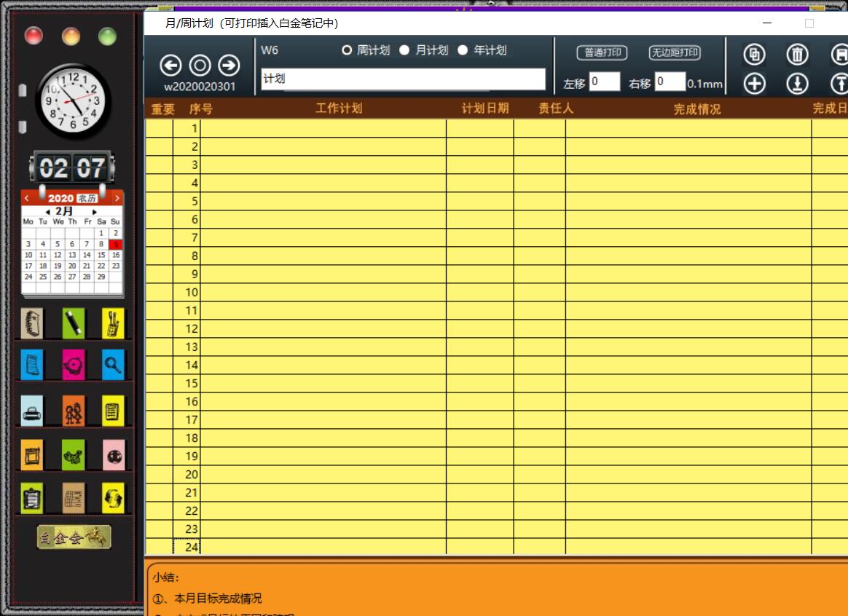Click the center circle icon between arrows
Screen dimensions: 848x616
coord(200,66)
